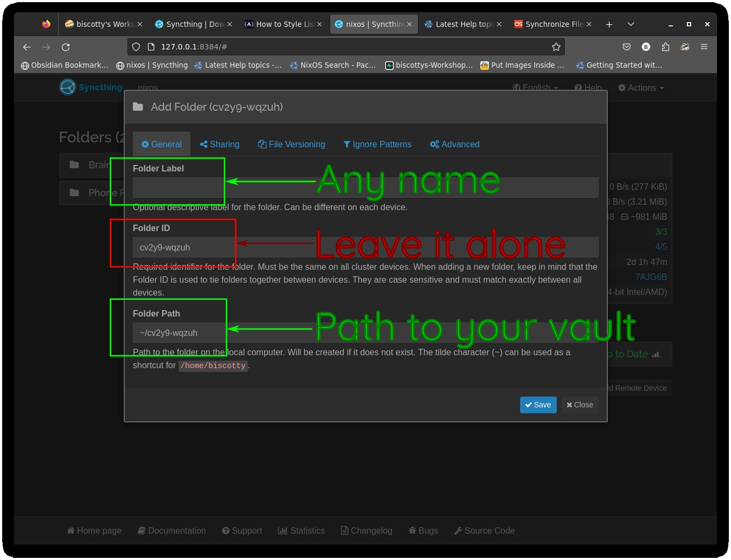This screenshot has height=560, width=731.
Task: Save the new folder
Action: click(538, 405)
